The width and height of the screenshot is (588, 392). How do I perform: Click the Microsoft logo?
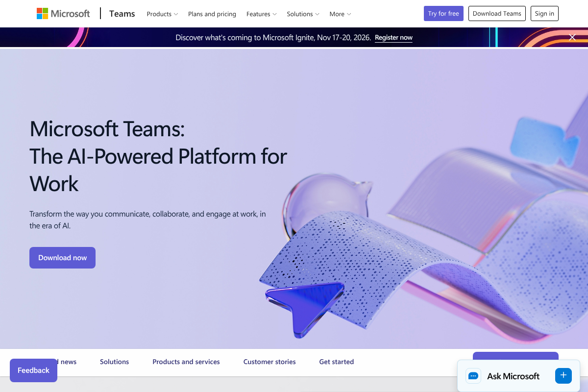click(x=63, y=14)
